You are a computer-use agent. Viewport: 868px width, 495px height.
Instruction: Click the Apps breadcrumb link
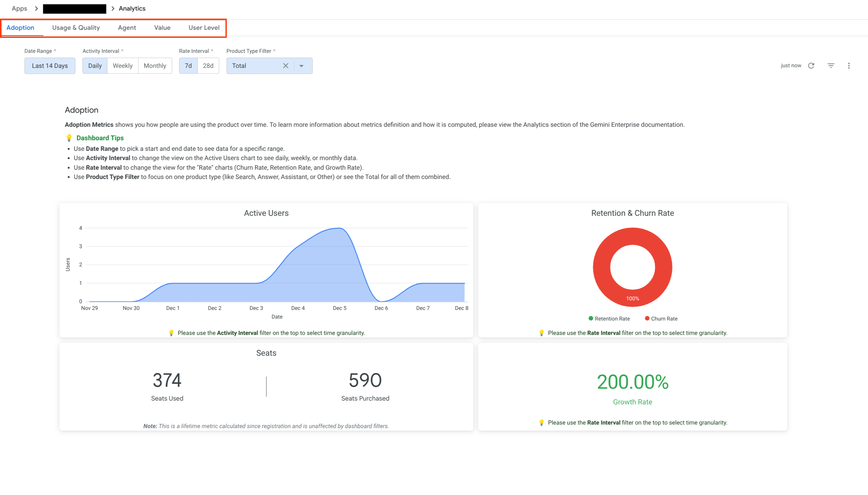[x=19, y=9]
